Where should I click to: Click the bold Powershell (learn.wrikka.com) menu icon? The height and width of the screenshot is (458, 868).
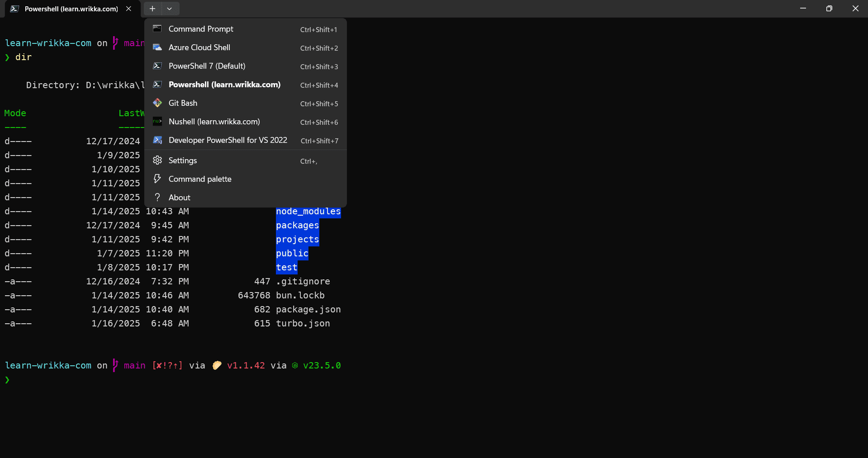click(157, 84)
